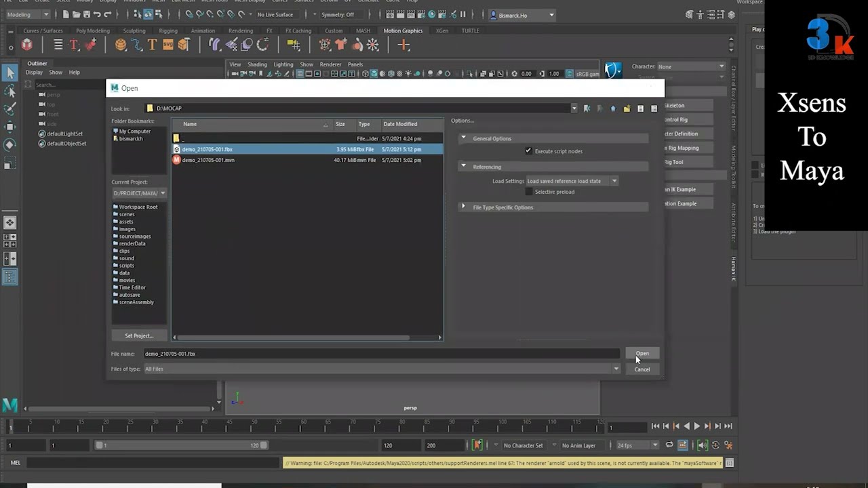
Task: Click the Save Scene floppy icon
Action: (x=86, y=14)
